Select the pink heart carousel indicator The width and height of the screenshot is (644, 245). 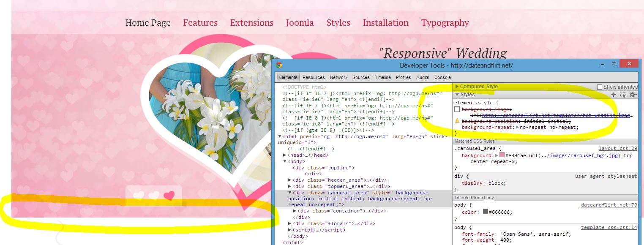coord(169,196)
